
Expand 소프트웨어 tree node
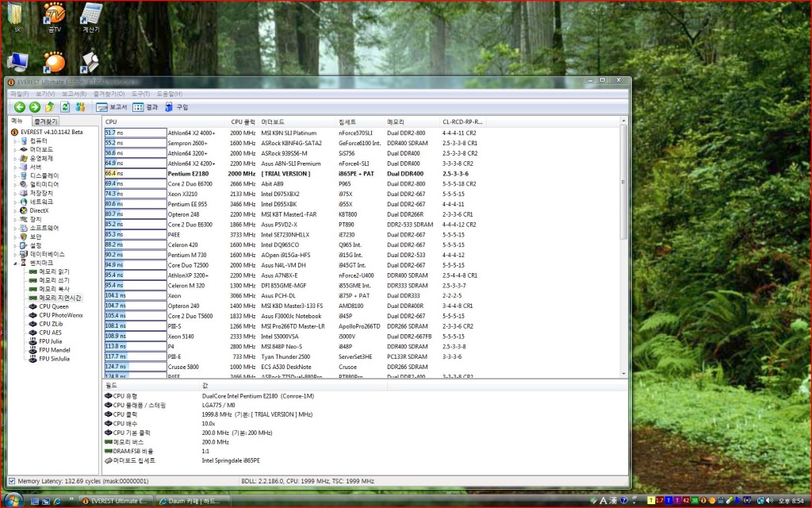coord(15,228)
